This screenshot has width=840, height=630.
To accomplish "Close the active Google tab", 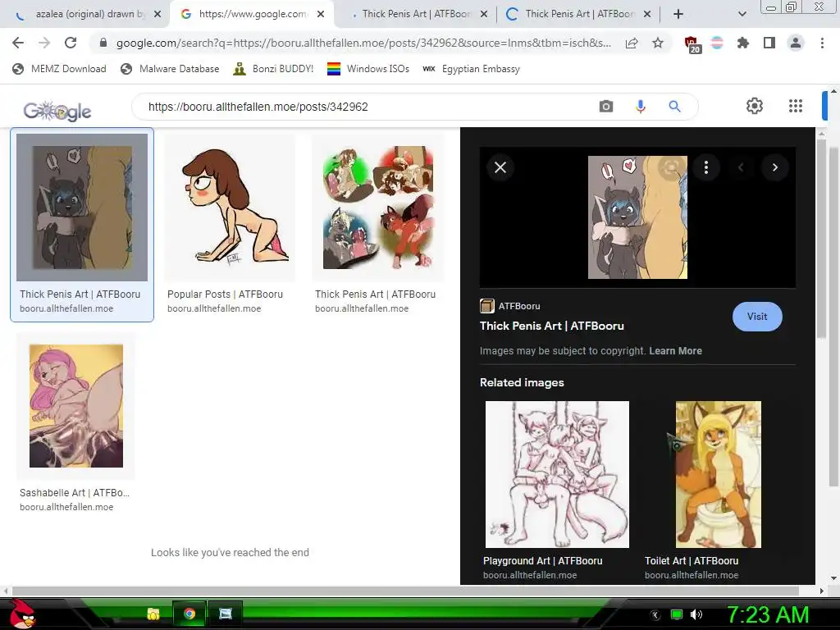I will pyautogui.click(x=321, y=15).
